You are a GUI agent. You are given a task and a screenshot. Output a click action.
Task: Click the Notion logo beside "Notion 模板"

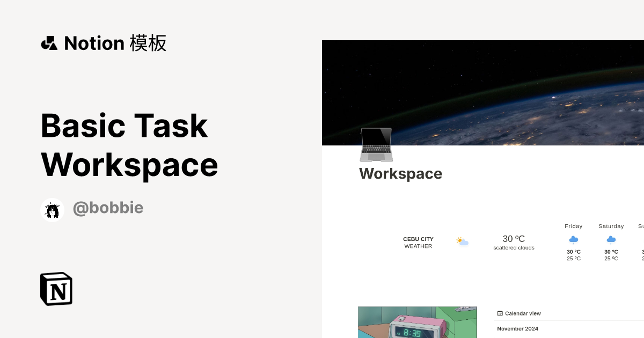[49, 43]
